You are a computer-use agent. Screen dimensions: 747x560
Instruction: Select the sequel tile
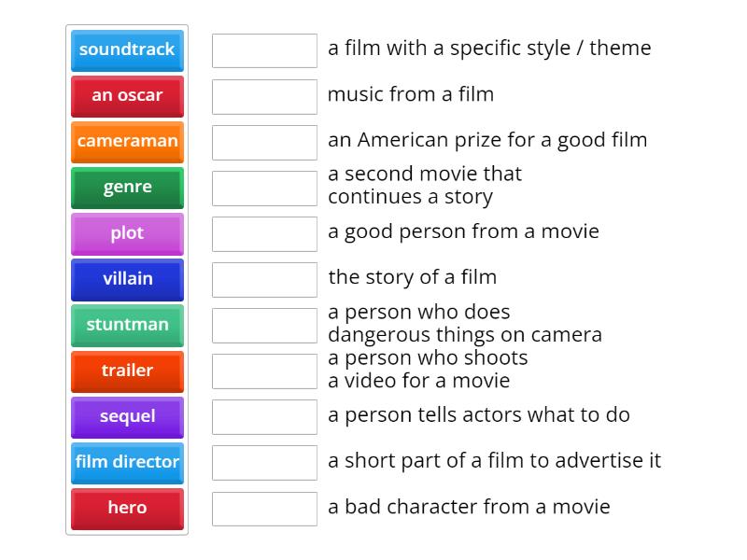click(x=127, y=417)
